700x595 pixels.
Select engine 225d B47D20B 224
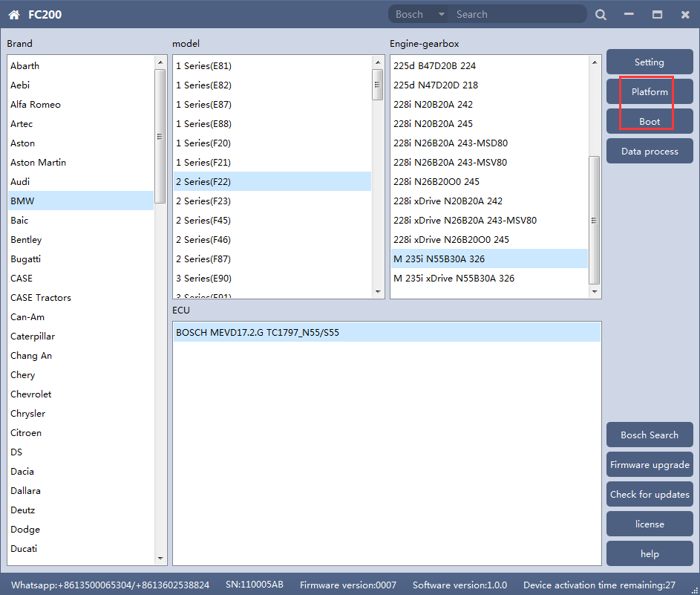click(490, 65)
